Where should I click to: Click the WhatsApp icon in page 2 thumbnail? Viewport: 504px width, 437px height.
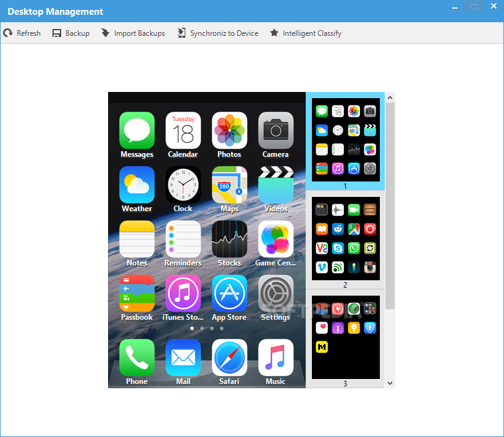(354, 248)
